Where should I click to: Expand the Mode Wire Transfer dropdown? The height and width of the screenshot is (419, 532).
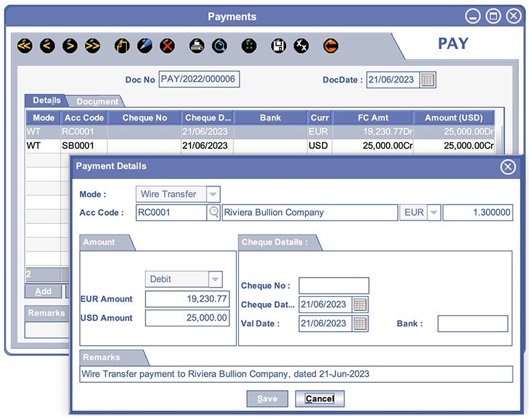tap(213, 194)
